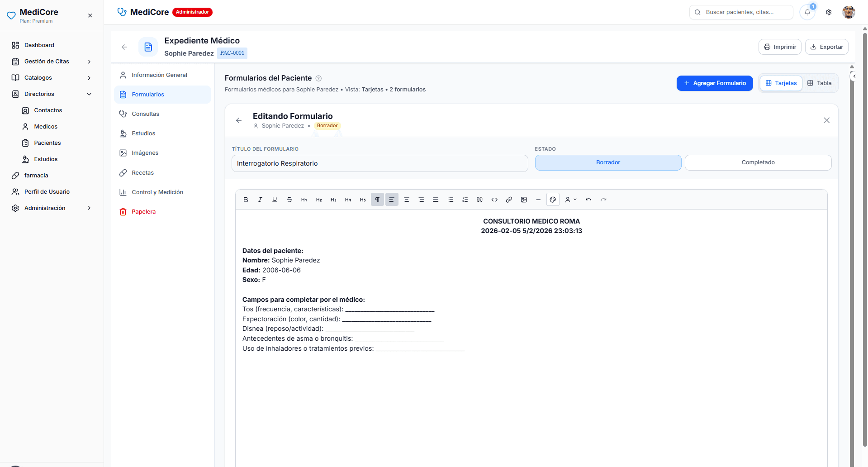
Task: Insert a link in the editor
Action: [509, 200]
